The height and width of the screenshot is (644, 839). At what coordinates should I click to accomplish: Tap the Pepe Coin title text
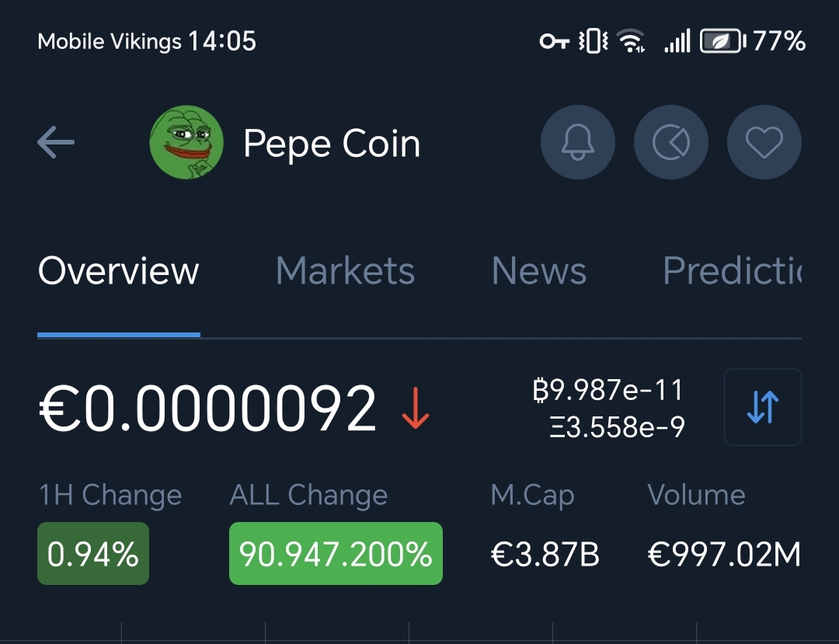(x=332, y=144)
